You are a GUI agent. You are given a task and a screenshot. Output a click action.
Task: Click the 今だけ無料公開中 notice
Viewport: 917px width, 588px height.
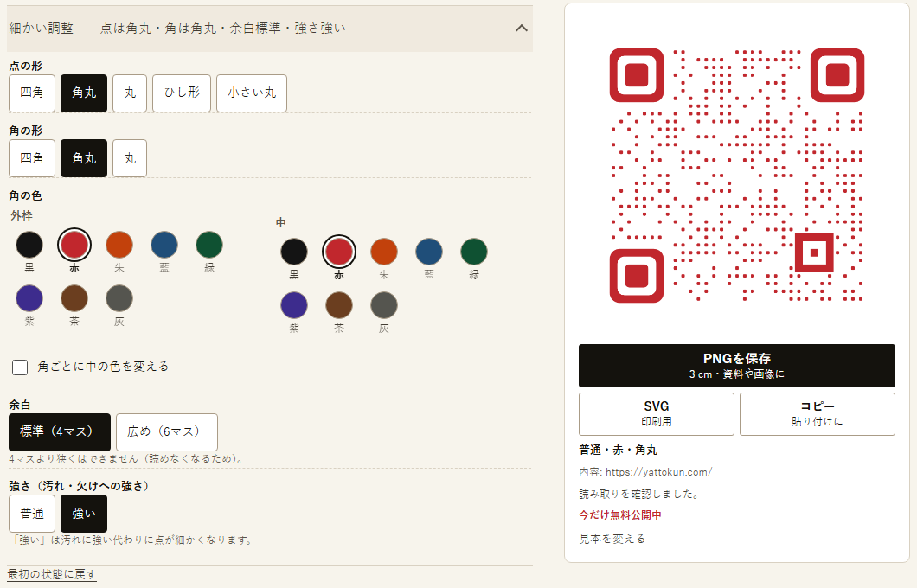620,515
